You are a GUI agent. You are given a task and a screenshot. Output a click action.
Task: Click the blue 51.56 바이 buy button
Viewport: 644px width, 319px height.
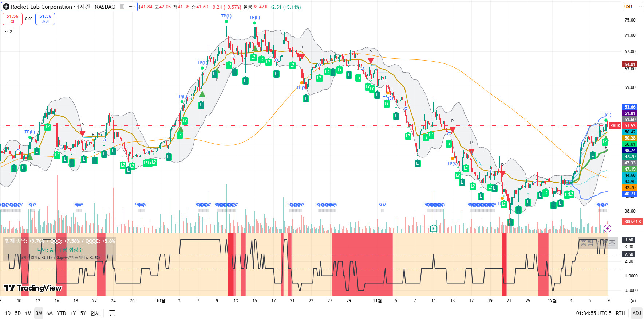[45, 19]
